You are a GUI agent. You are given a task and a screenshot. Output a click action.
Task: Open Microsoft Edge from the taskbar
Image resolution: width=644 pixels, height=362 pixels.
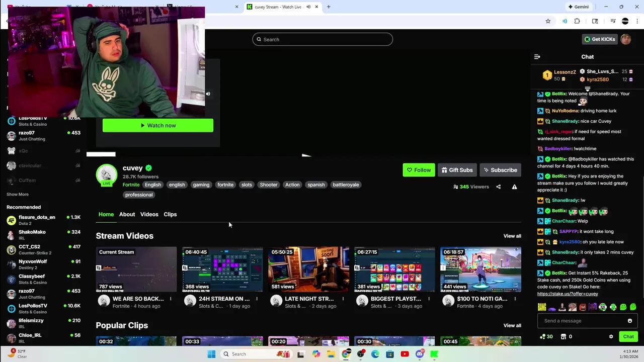pos(375,354)
